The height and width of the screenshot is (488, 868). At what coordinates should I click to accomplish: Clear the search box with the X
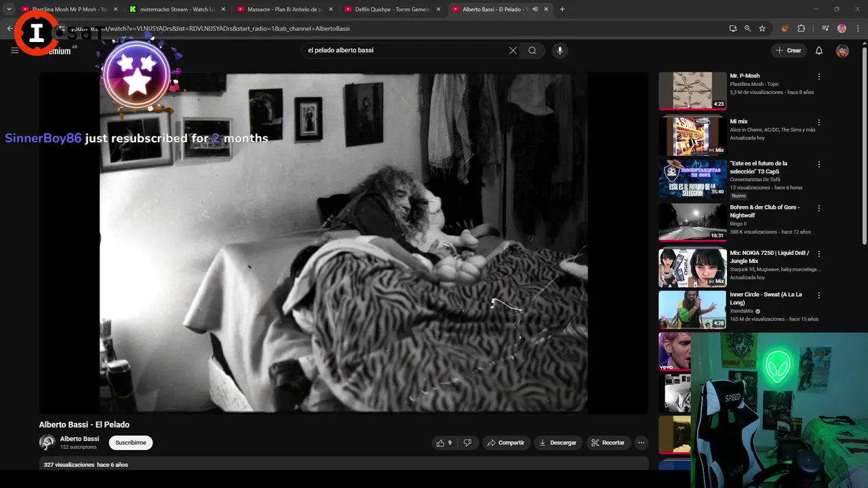tap(513, 50)
